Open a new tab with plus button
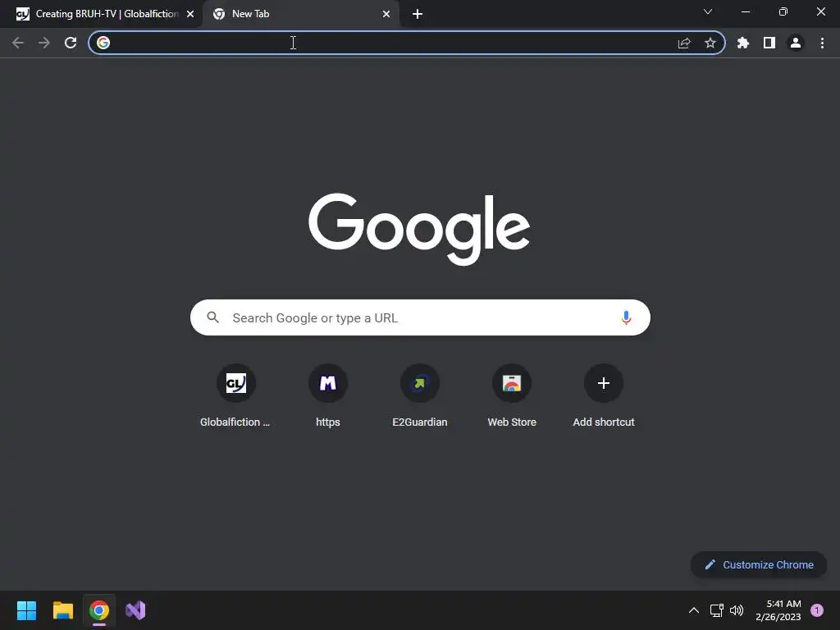This screenshot has height=630, width=840. [x=418, y=14]
